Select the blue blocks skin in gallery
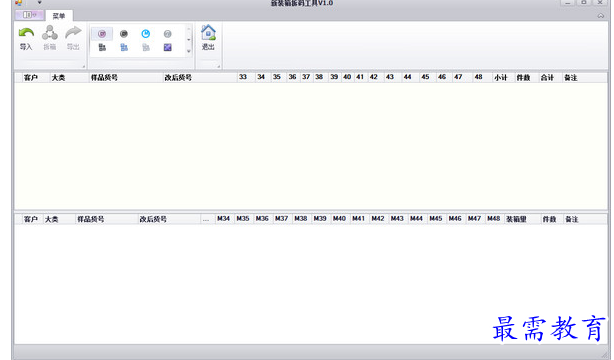614x360 pixels. [124, 47]
